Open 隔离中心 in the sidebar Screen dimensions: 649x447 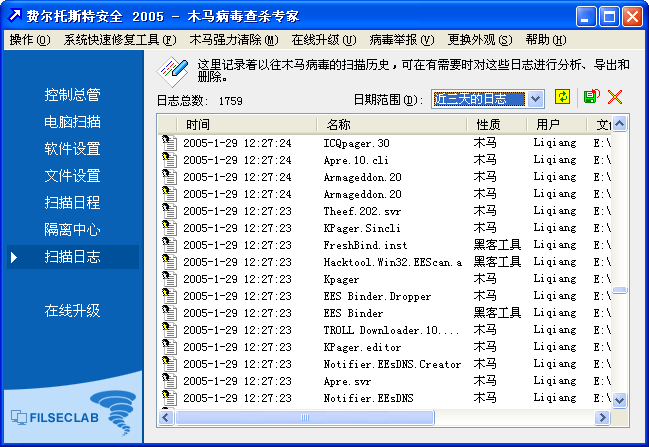click(72, 230)
